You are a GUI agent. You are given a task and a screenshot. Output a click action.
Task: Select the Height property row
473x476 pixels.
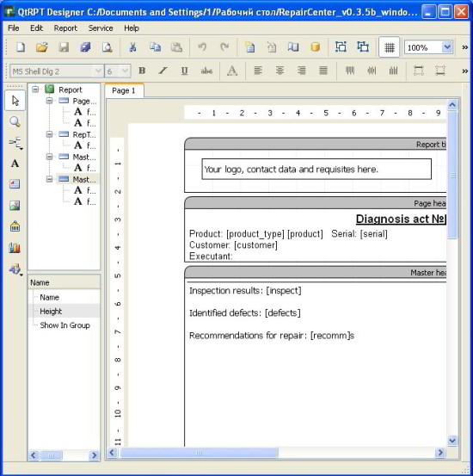point(64,311)
